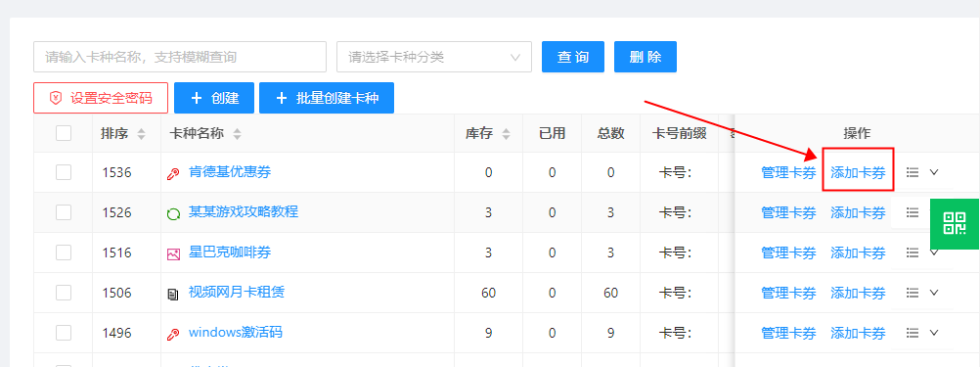Open 管理卡券 for windows激活码
This screenshot has width=980, height=367.
pos(788,334)
